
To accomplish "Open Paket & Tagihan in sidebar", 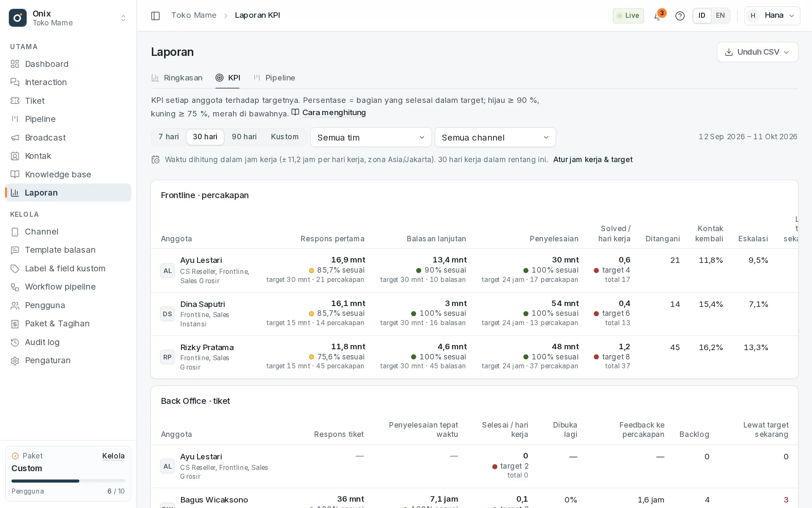I will 68,323.
